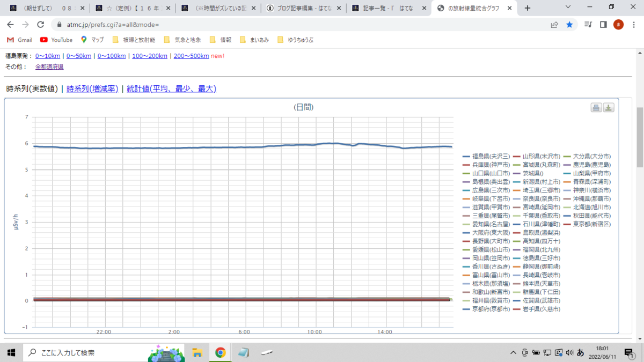
Task: Click the bookmark star icon
Action: tap(569, 25)
